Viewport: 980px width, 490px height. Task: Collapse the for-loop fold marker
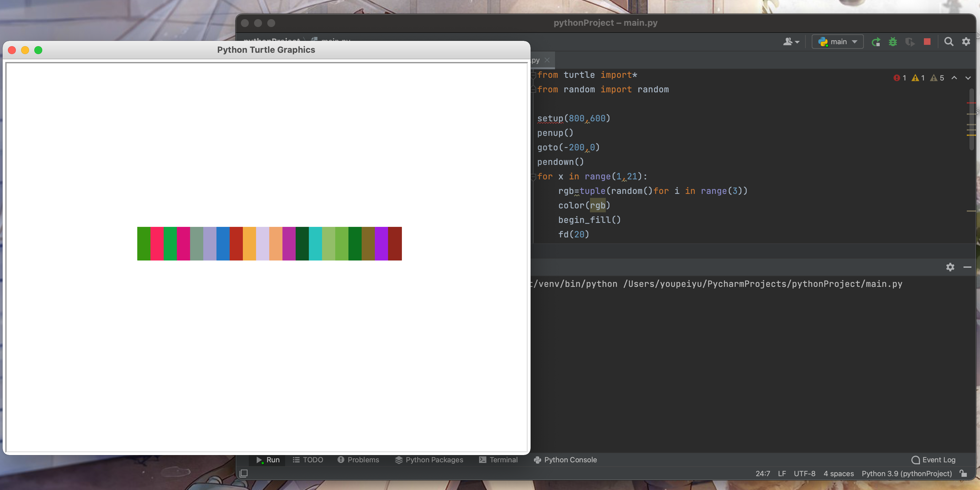pyautogui.click(x=533, y=176)
